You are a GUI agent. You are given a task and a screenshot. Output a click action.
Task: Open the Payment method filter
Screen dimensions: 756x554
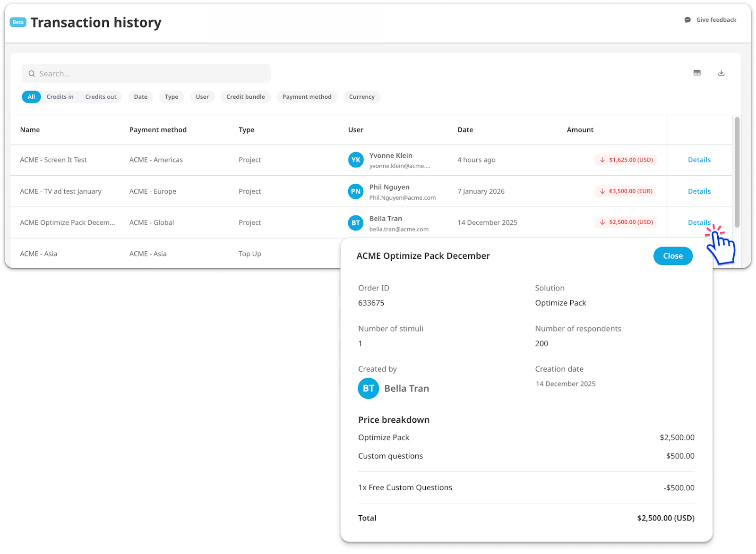pos(307,97)
